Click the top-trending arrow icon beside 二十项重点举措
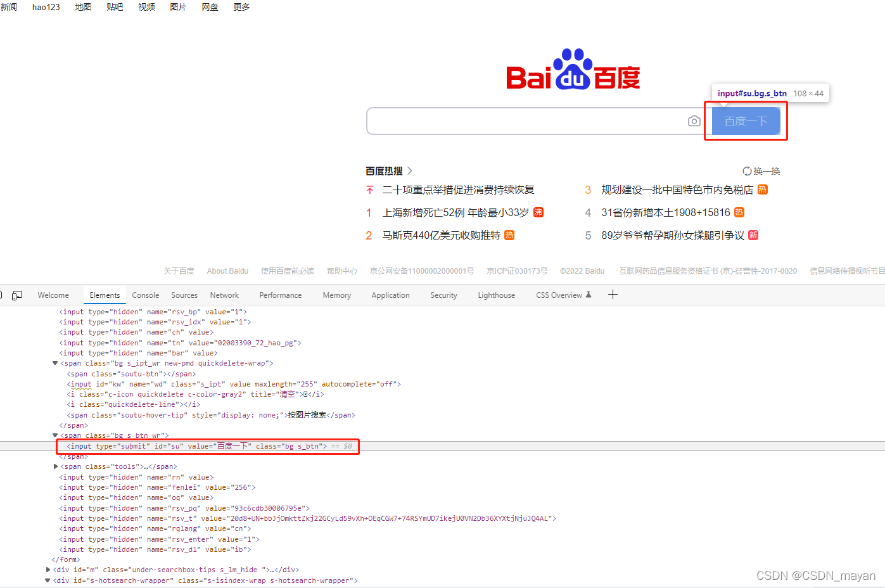Image resolution: width=885 pixels, height=588 pixels. [370, 190]
